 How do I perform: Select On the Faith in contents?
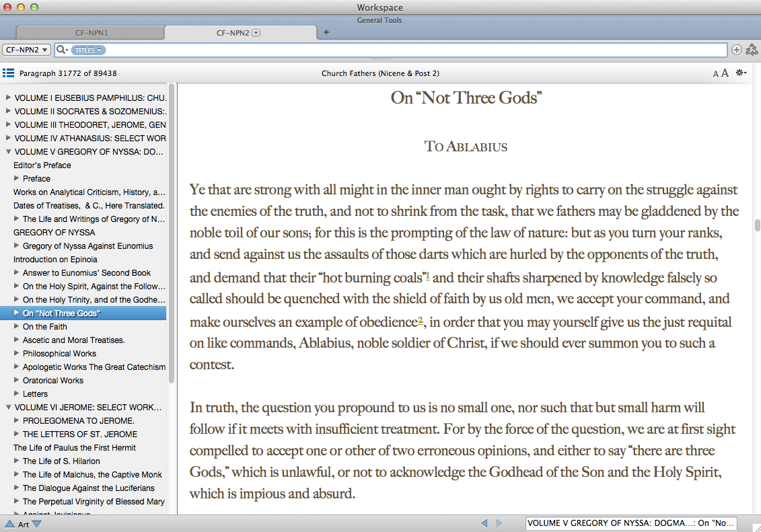coord(44,327)
